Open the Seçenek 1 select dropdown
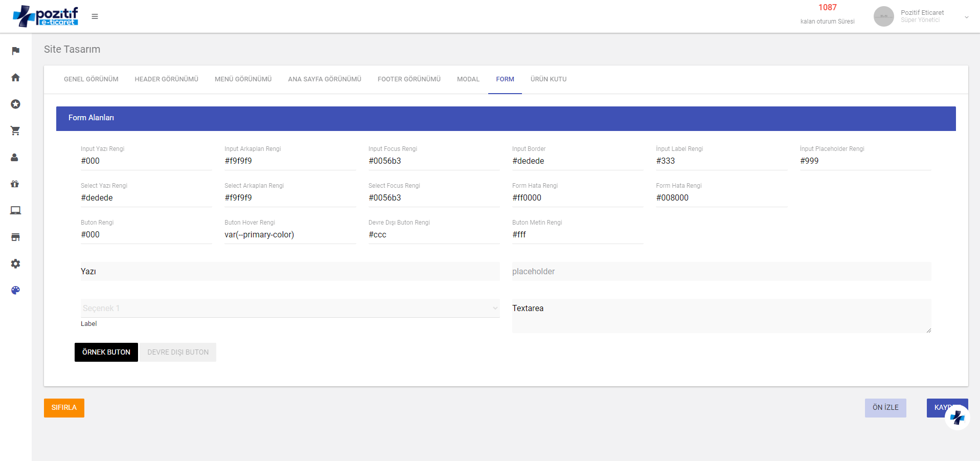980x461 pixels. pos(290,308)
